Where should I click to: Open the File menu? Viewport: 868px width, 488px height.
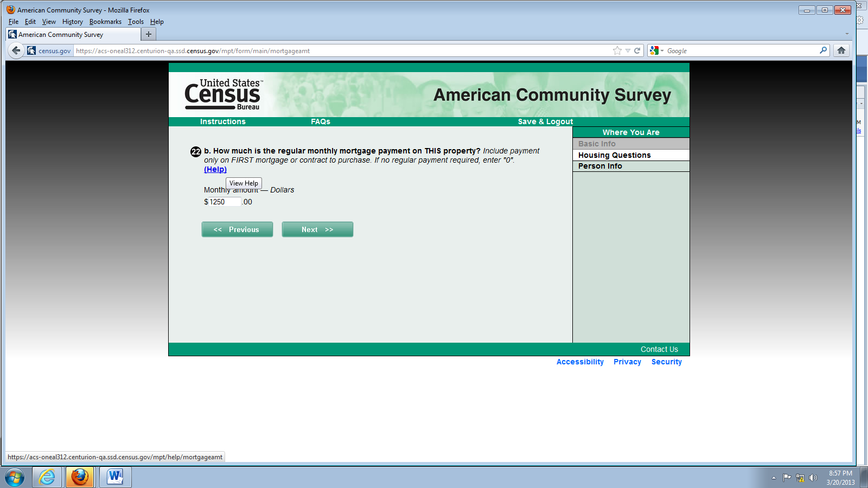coord(14,22)
